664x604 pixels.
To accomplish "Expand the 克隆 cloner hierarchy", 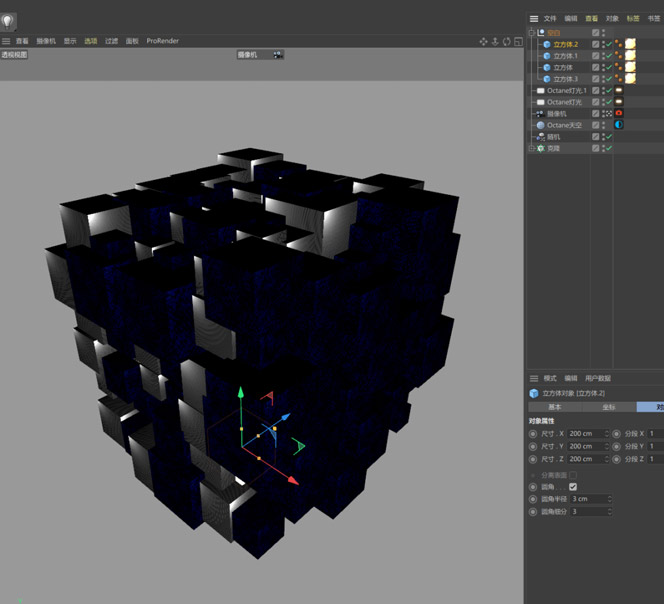I will pos(531,148).
